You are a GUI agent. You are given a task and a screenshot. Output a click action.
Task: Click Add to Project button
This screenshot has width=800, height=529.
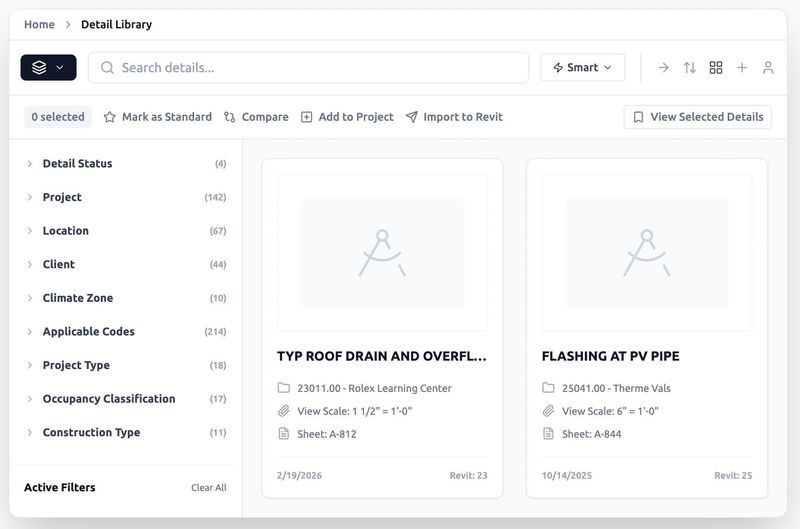tap(347, 117)
